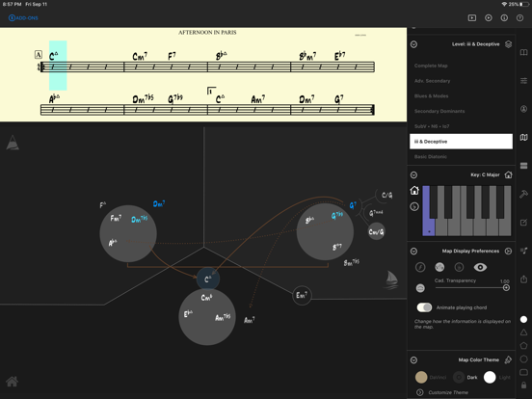Open the info icon in top bar
532x399 pixels.
(504, 18)
